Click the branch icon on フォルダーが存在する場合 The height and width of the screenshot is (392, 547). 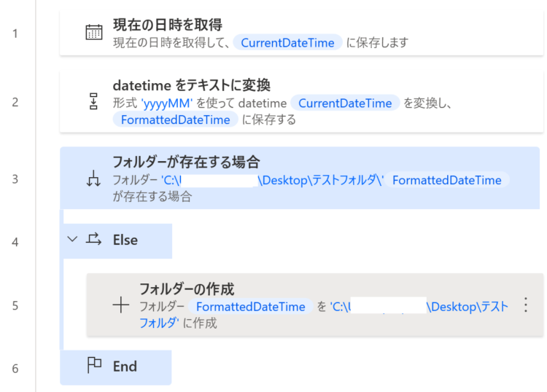click(x=93, y=179)
